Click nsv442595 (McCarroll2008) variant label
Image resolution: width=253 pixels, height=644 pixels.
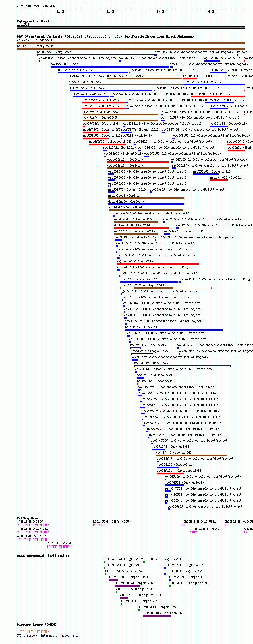point(135,219)
